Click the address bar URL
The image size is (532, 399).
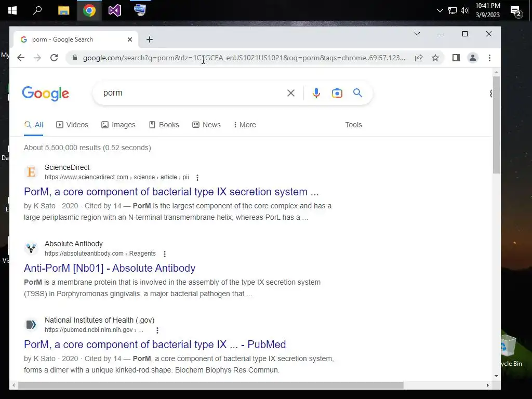244,58
